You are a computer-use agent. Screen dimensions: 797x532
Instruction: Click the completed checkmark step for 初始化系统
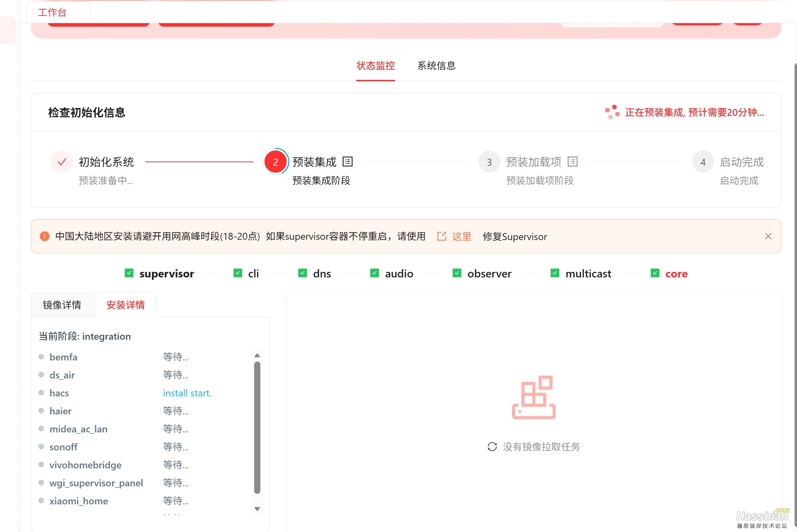[x=62, y=162]
